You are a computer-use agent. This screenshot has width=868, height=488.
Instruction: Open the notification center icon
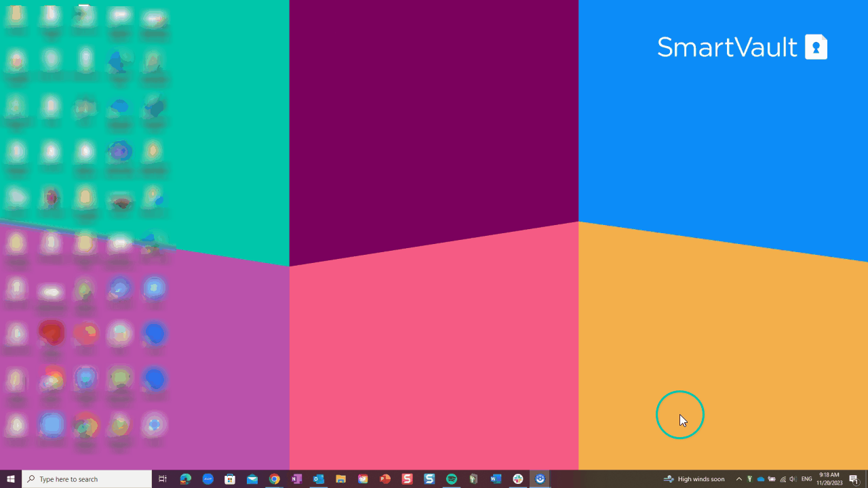[854, 479]
